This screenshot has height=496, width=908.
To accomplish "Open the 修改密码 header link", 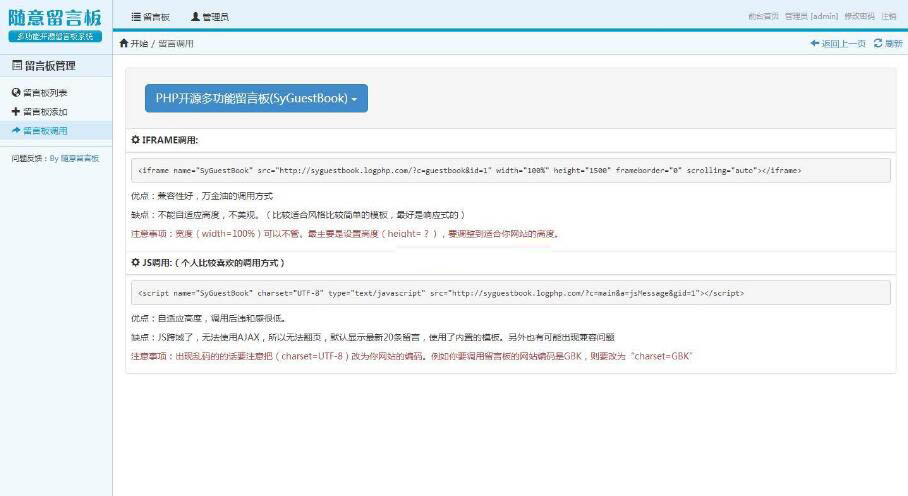I will point(859,16).
